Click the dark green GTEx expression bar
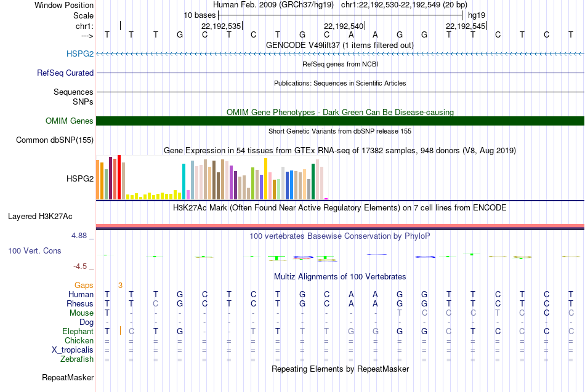This screenshot has width=585, height=392. click(x=313, y=182)
